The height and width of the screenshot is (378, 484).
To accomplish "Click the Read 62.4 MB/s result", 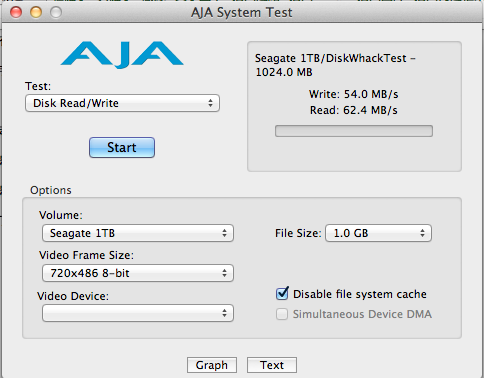I will pos(354,110).
